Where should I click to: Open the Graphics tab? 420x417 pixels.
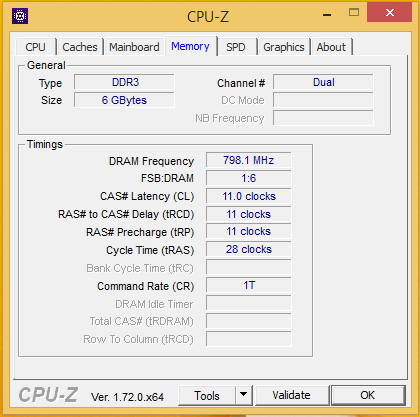point(284,47)
